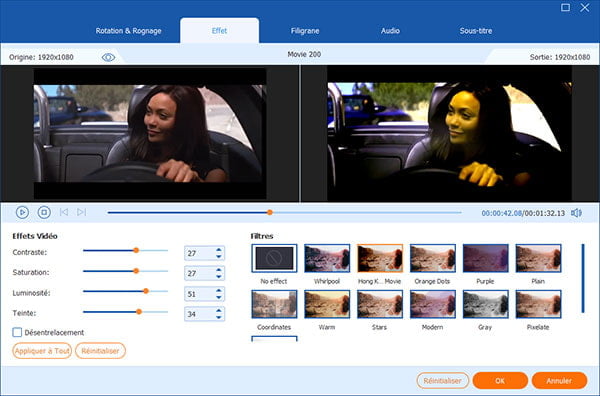Click the video timeline seek bar
The height and width of the screenshot is (396, 600).
coord(284,212)
